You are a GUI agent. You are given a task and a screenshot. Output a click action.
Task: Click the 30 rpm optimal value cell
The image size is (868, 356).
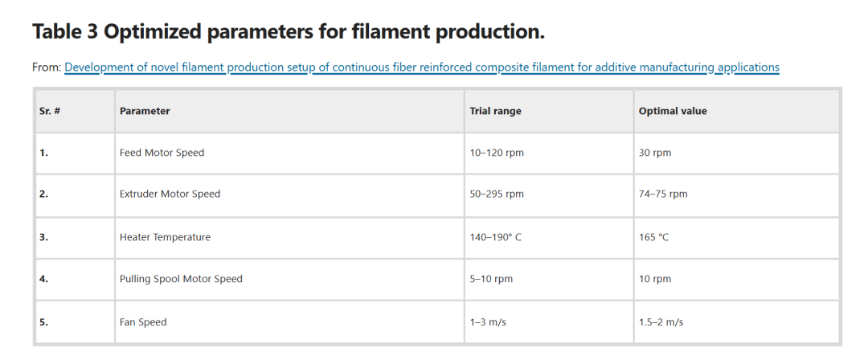[654, 153]
